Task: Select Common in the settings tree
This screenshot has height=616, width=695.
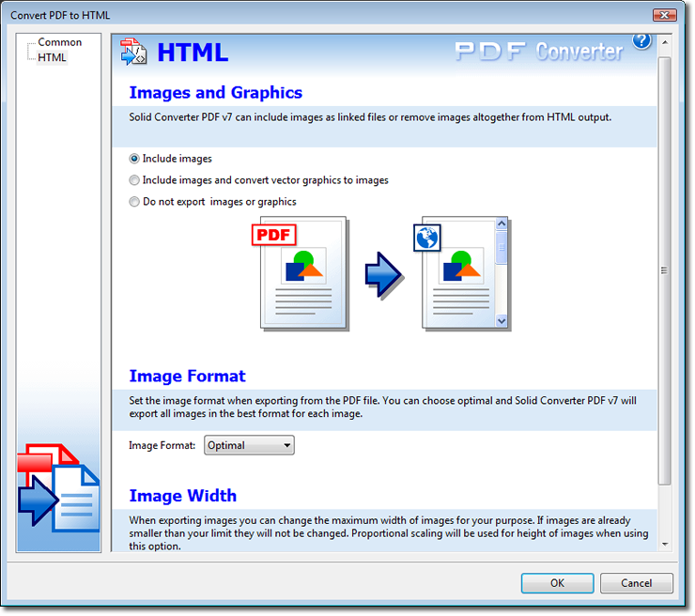Action: coord(60,42)
